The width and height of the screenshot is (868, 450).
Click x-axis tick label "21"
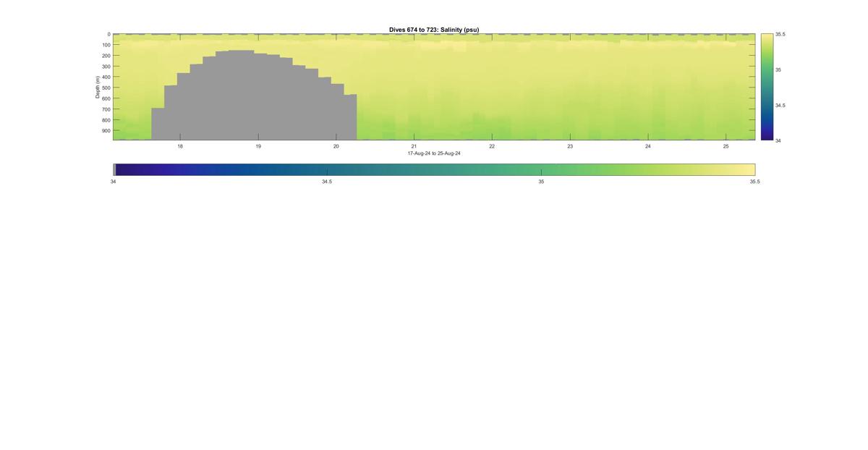tap(414, 146)
